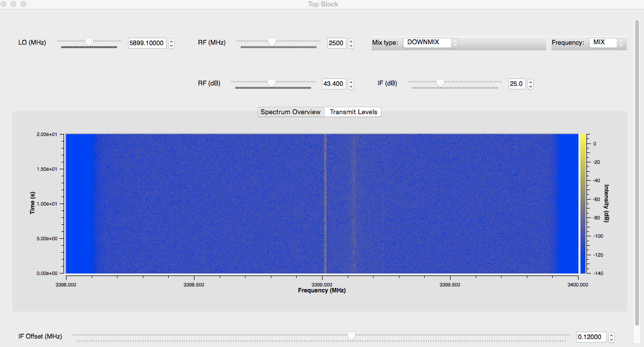Click the LO (MHz) slider handle
The image size is (644, 347).
point(89,42)
